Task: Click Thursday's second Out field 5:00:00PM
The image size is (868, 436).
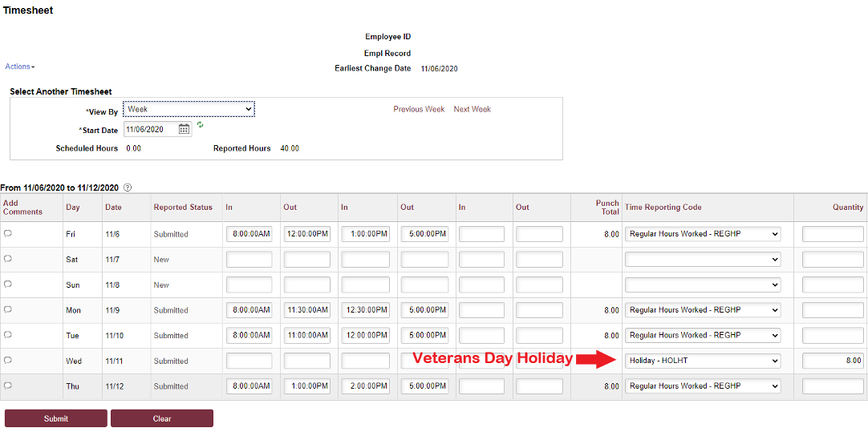Action: (x=424, y=386)
